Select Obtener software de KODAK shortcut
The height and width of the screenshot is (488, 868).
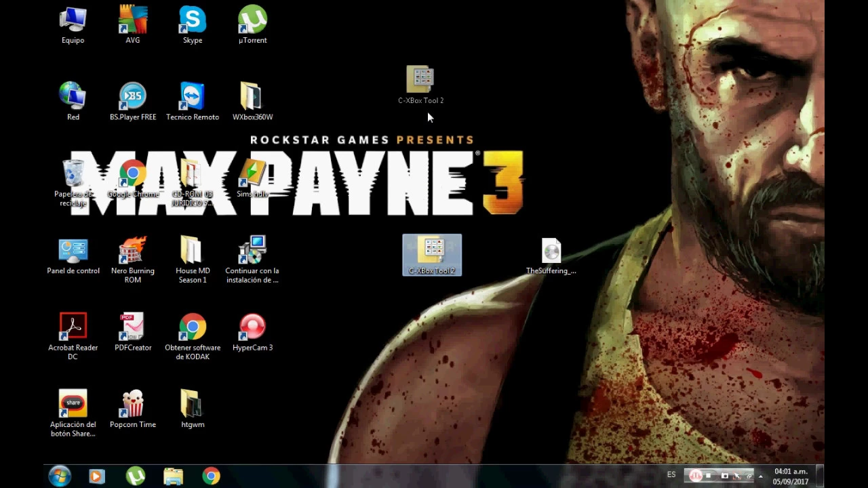click(193, 336)
